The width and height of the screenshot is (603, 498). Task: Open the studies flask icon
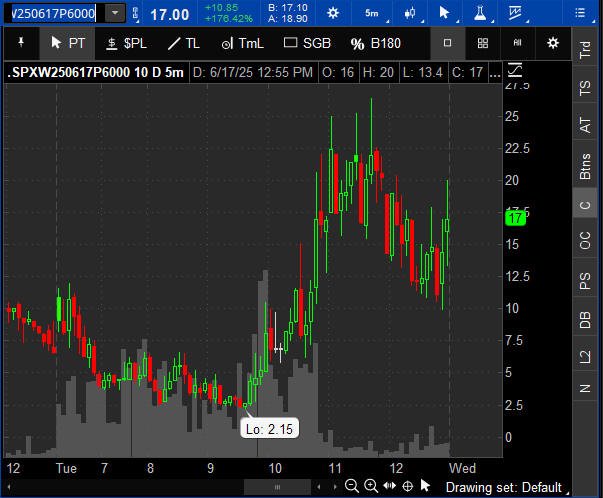tap(480, 13)
